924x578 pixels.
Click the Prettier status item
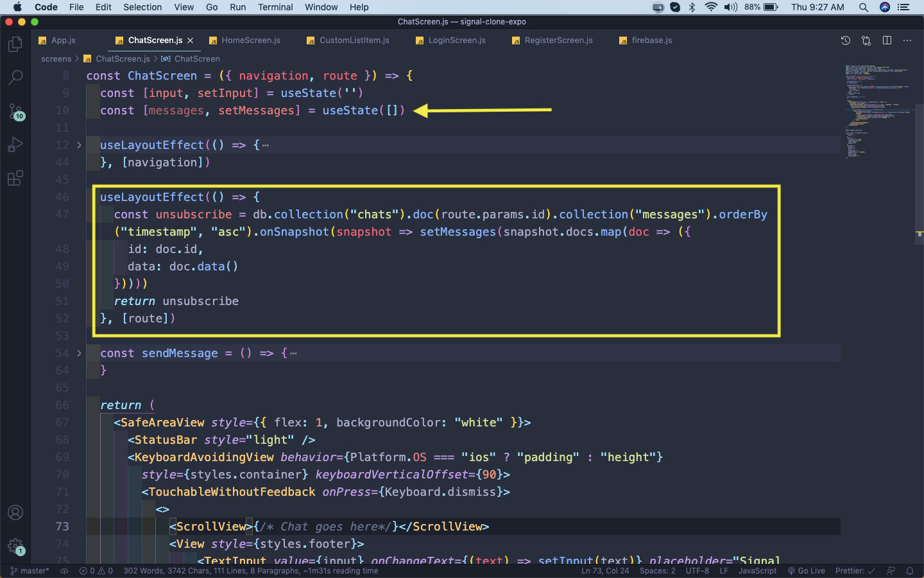click(x=855, y=571)
